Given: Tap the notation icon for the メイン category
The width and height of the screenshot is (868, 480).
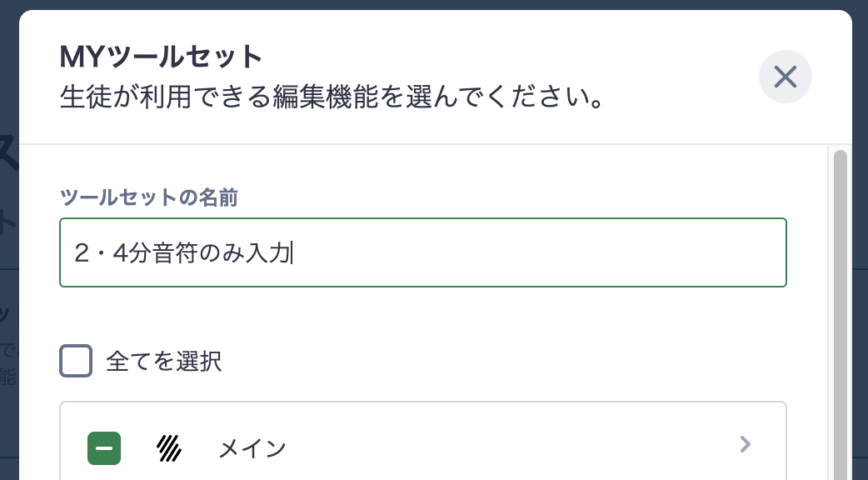Looking at the screenshot, I should pos(168,448).
